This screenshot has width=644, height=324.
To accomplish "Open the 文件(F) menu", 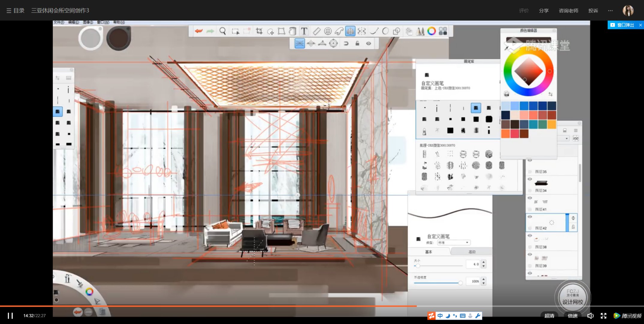I will tap(59, 22).
